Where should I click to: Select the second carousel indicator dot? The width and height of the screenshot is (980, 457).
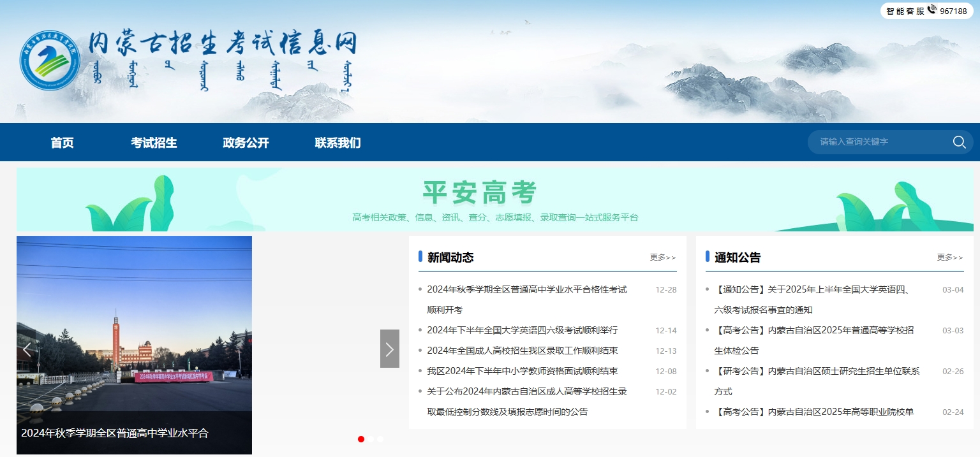coord(371,439)
